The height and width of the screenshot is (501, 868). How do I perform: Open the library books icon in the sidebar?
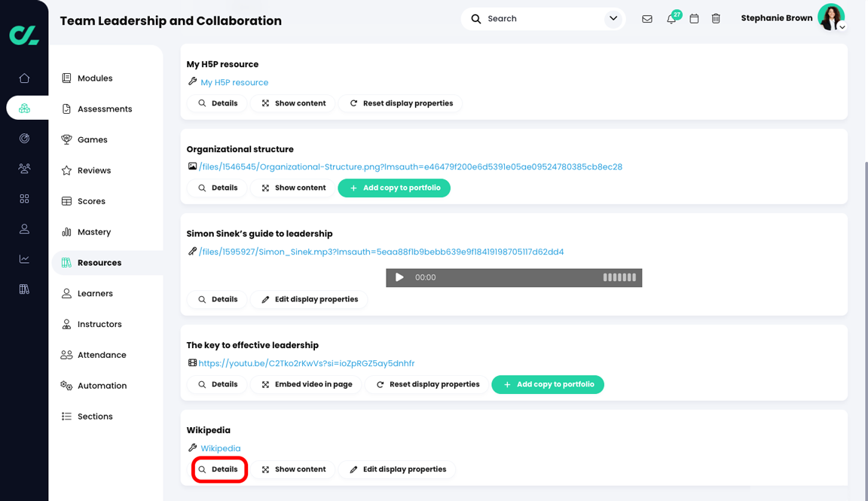coord(24,289)
